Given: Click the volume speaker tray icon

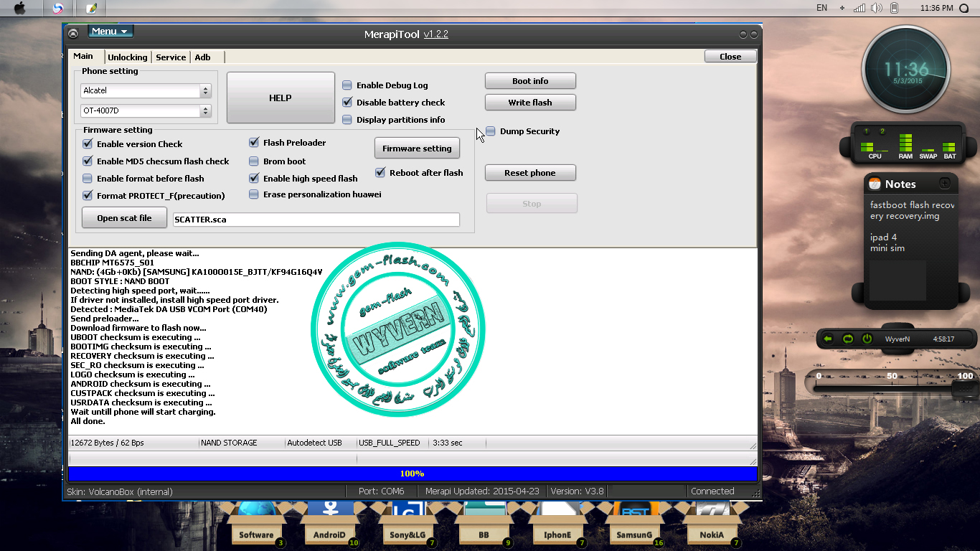Looking at the screenshot, I should pos(876,8).
